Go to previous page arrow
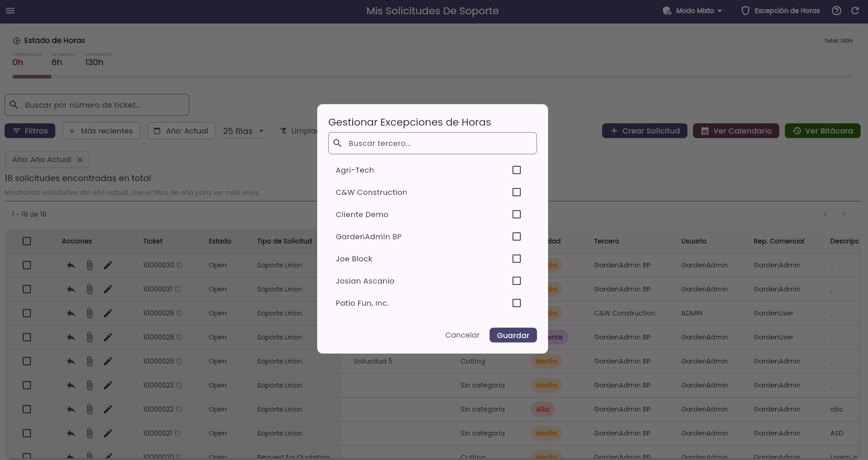The image size is (868, 460). (826, 214)
